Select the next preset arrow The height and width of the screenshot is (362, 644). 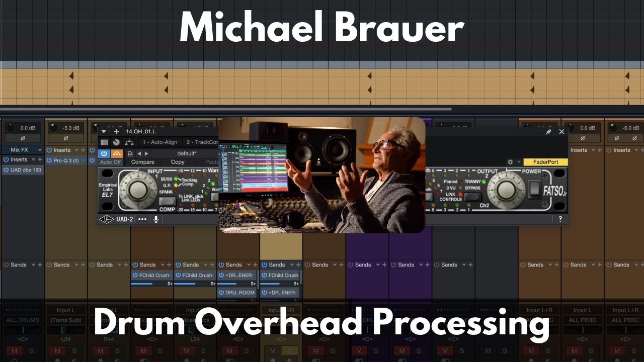coord(146,154)
